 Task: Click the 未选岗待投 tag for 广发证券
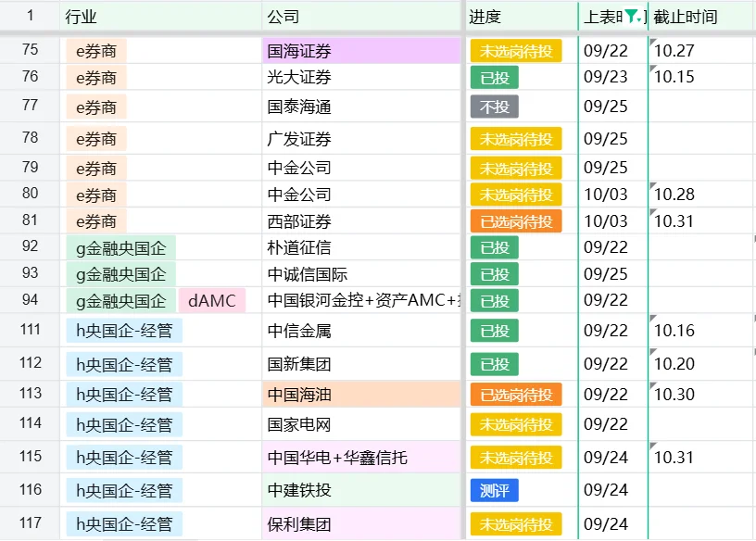[x=515, y=138]
